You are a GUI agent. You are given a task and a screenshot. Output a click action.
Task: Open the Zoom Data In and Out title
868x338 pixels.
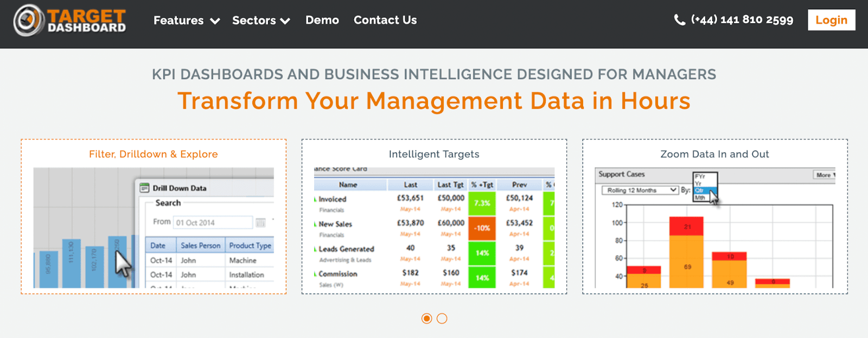714,154
